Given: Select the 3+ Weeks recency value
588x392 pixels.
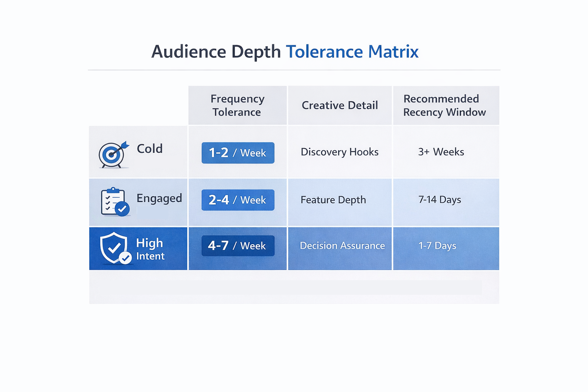Looking at the screenshot, I should pyautogui.click(x=440, y=152).
